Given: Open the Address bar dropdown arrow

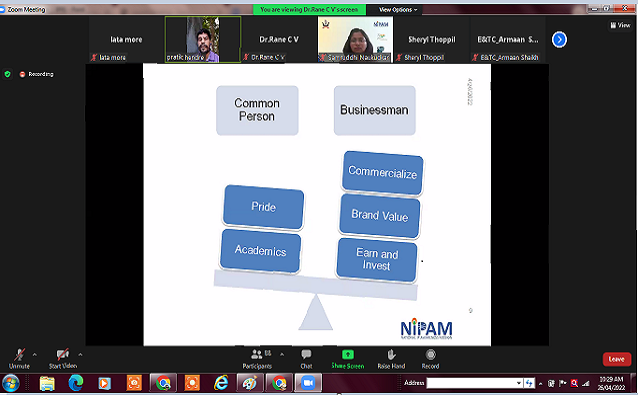Looking at the screenshot, I should 519,383.
